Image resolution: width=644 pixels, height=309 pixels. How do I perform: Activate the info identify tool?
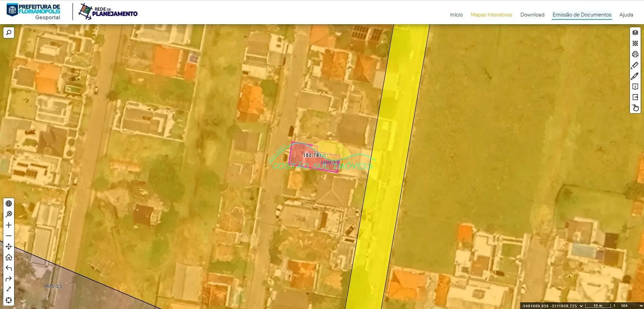[635, 87]
